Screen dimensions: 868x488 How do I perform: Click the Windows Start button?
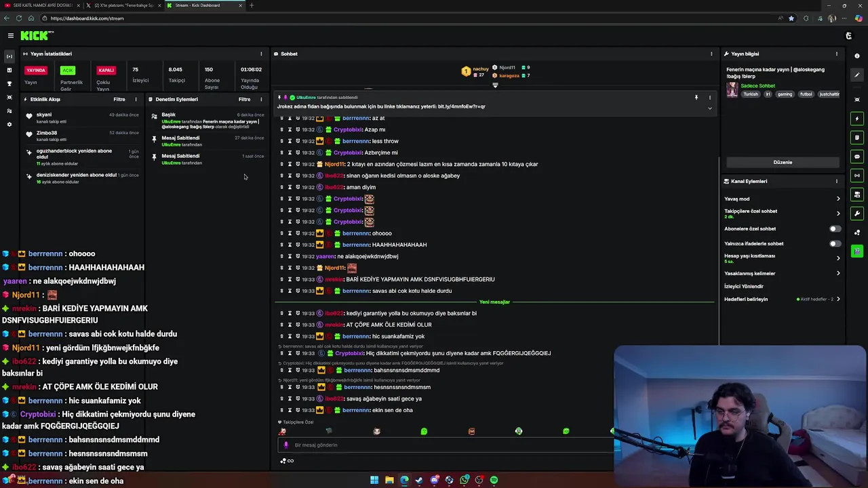[x=374, y=480]
